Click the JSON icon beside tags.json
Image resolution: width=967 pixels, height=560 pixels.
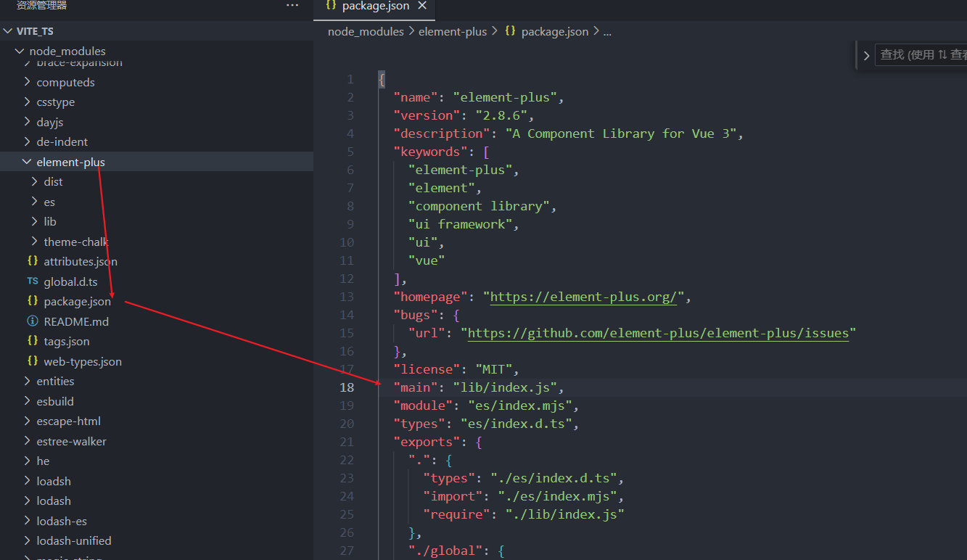click(33, 341)
